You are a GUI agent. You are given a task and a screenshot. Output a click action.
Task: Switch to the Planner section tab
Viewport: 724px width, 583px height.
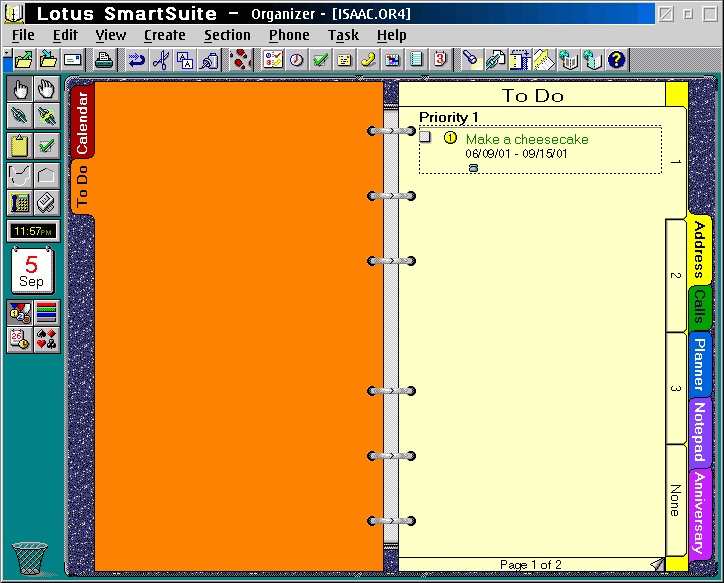pos(700,365)
